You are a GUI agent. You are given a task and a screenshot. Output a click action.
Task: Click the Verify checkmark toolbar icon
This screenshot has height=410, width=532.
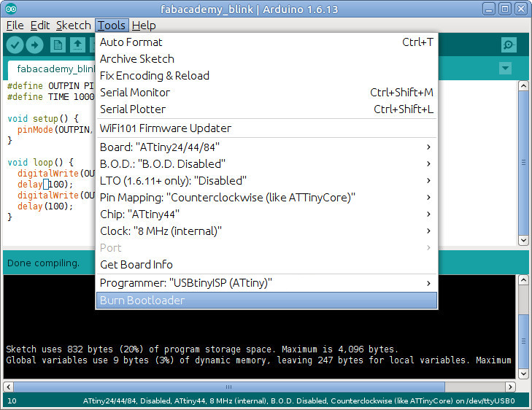point(15,45)
